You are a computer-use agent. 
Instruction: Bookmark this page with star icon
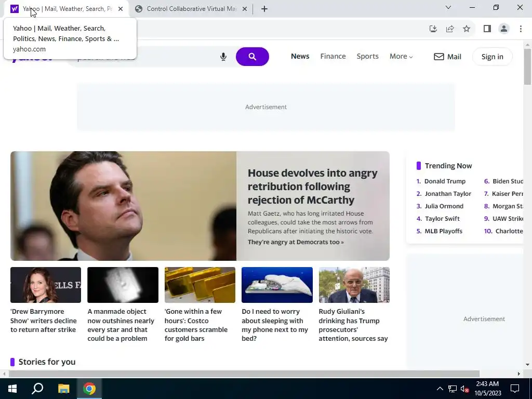pyautogui.click(x=467, y=29)
